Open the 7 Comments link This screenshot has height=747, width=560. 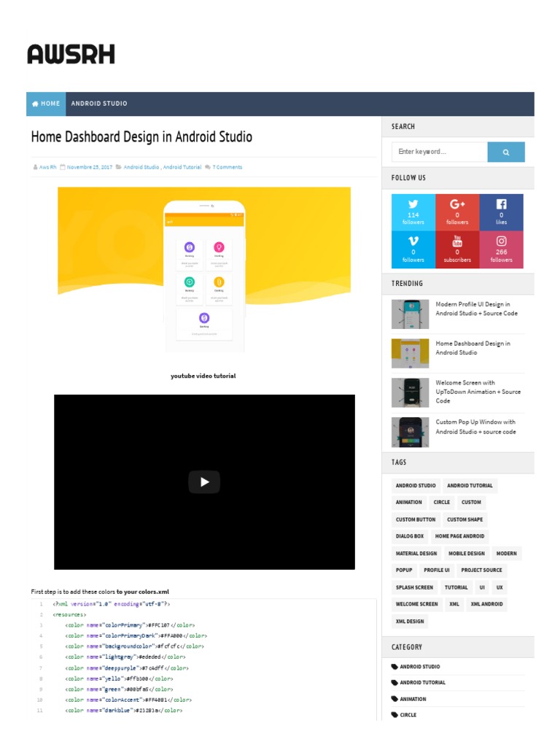[227, 167]
